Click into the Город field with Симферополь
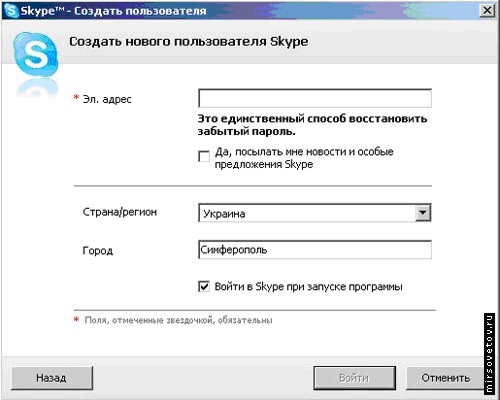 click(315, 250)
